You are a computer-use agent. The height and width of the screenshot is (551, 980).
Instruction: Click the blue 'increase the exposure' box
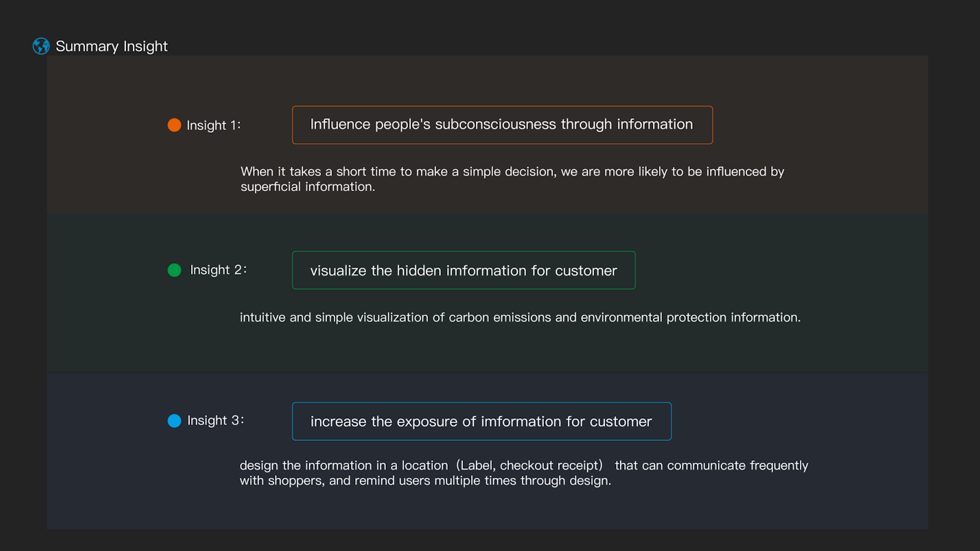(481, 421)
